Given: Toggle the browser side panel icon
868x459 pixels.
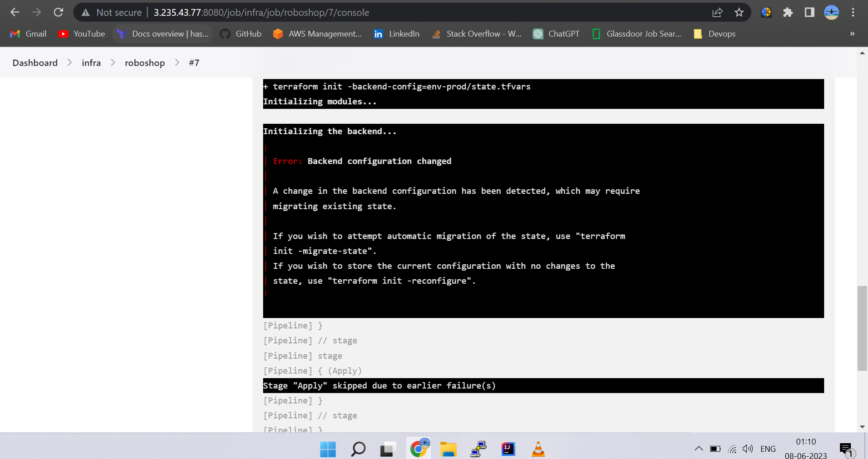Looking at the screenshot, I should 810,12.
